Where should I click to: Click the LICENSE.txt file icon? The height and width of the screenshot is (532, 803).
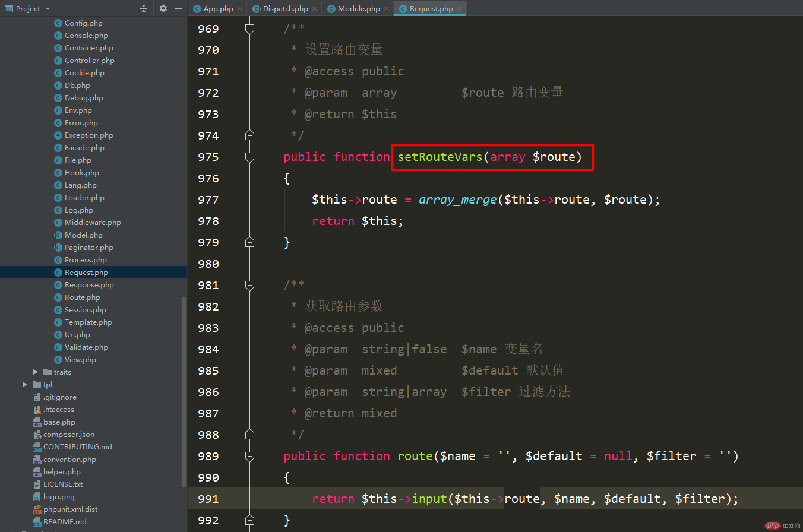pos(37,484)
